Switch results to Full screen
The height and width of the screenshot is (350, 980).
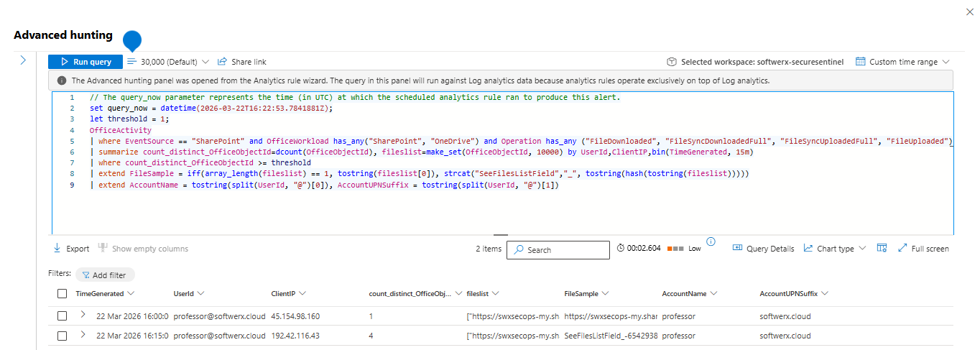(x=923, y=249)
